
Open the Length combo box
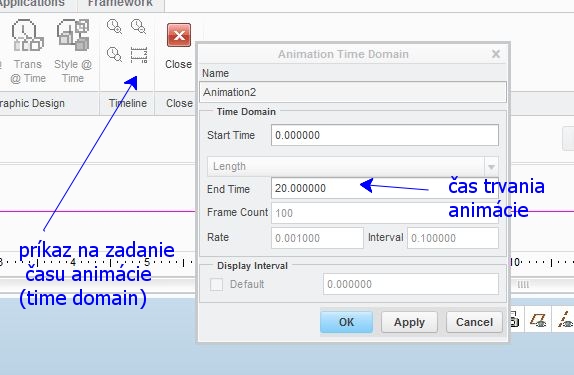[x=353, y=167]
